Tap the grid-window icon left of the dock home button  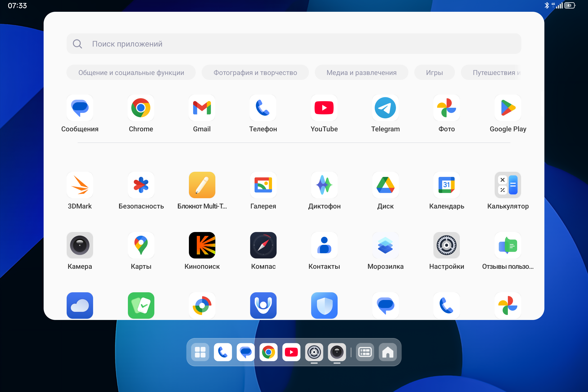point(365,352)
